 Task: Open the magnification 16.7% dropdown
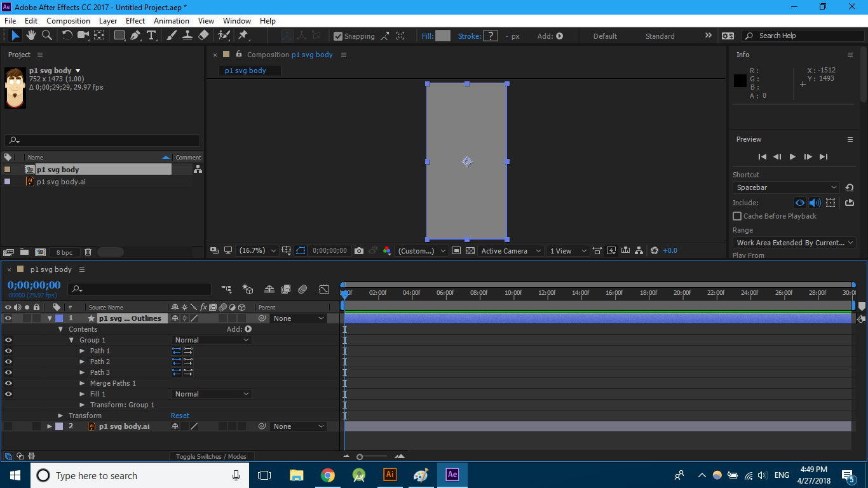(x=257, y=251)
